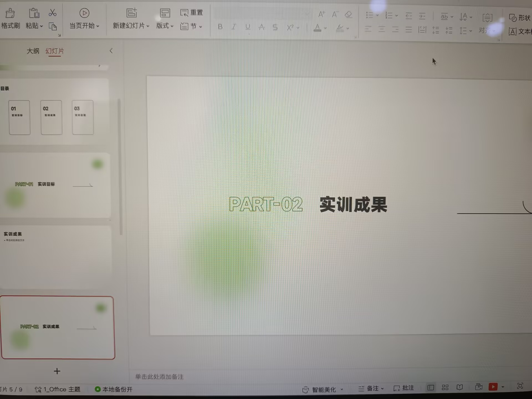Expand the New Slide (新建幻灯片) dropdown
The height and width of the screenshot is (399, 532).
click(x=148, y=26)
